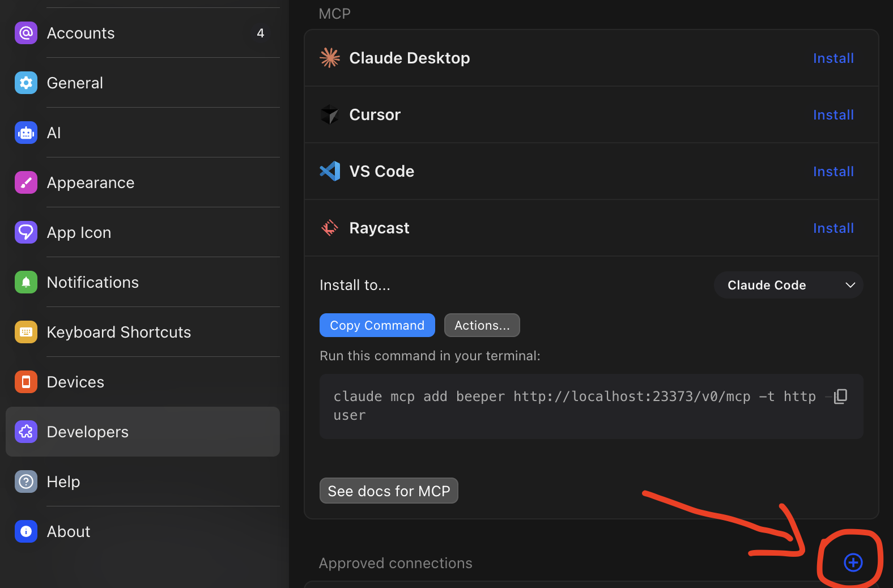Install MCP for Raycast
Screen dimensions: 893x588
[x=834, y=228]
